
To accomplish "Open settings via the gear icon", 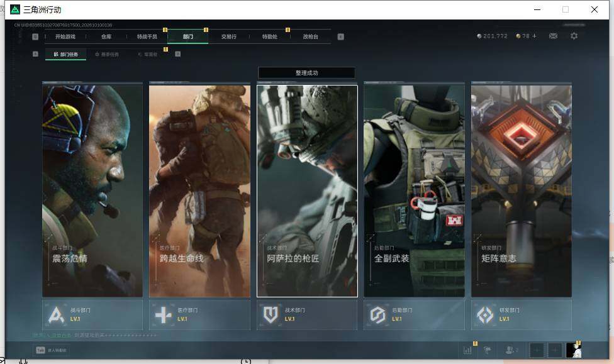I will (574, 36).
